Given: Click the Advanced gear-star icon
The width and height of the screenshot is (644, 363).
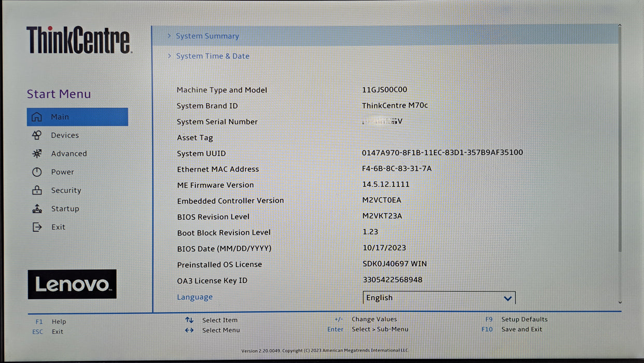Looking at the screenshot, I should (x=36, y=153).
